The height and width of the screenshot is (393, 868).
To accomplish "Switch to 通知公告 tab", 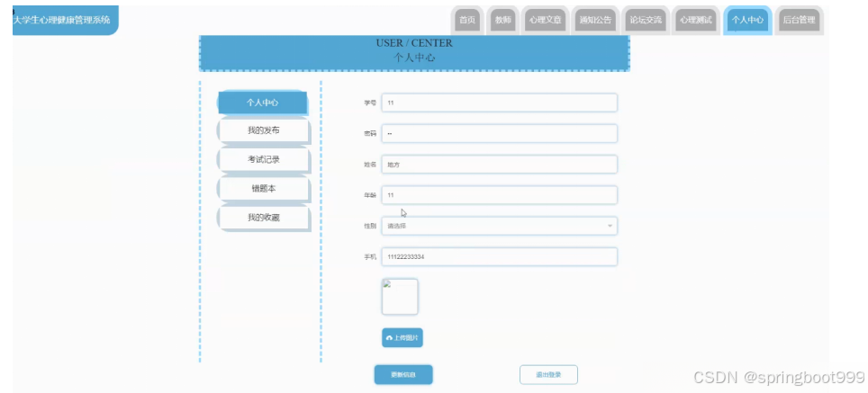I will [x=595, y=20].
